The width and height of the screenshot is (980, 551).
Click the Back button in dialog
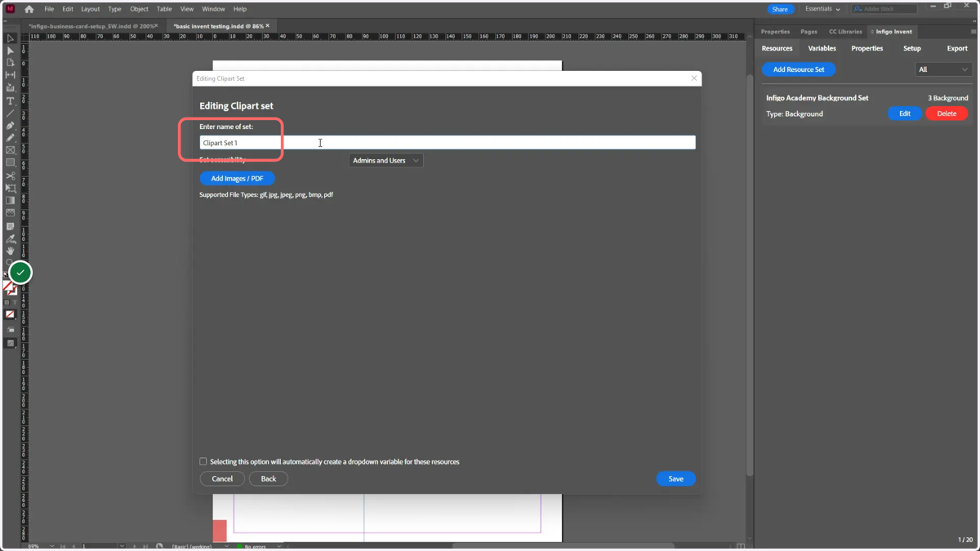click(x=268, y=479)
